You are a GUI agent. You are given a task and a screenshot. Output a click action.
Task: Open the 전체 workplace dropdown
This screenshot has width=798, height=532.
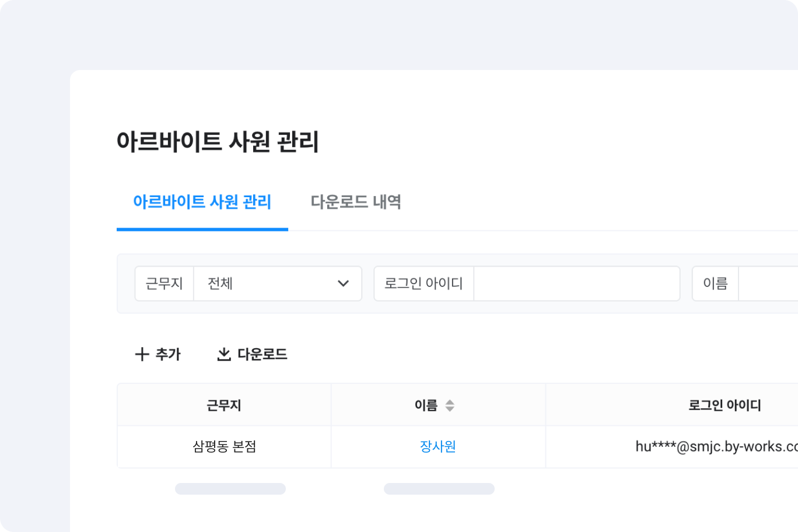coord(277,283)
